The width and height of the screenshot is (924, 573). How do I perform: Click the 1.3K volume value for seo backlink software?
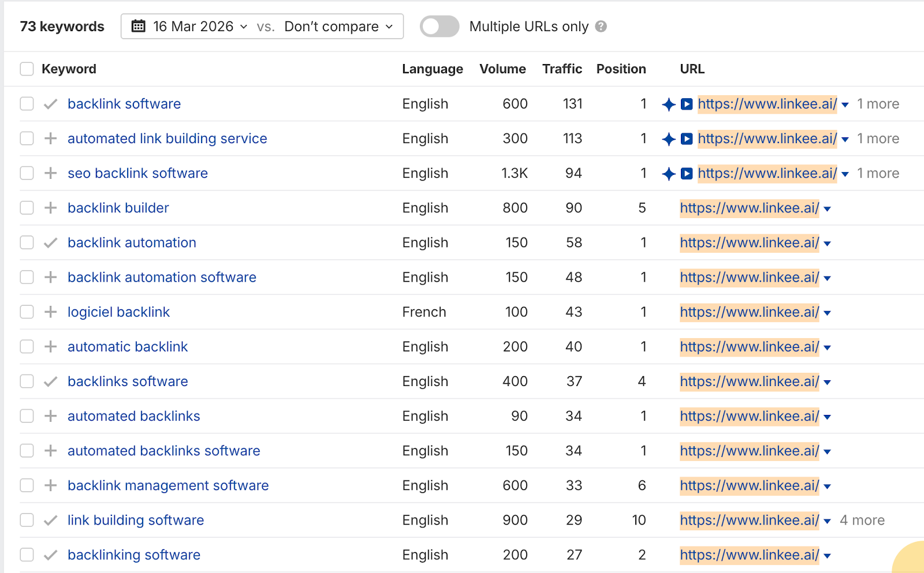point(515,173)
